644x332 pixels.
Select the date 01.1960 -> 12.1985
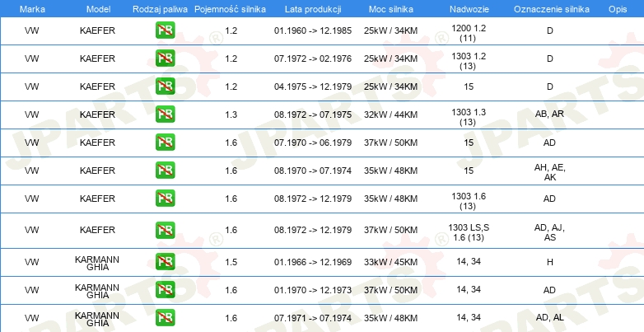pos(313,30)
